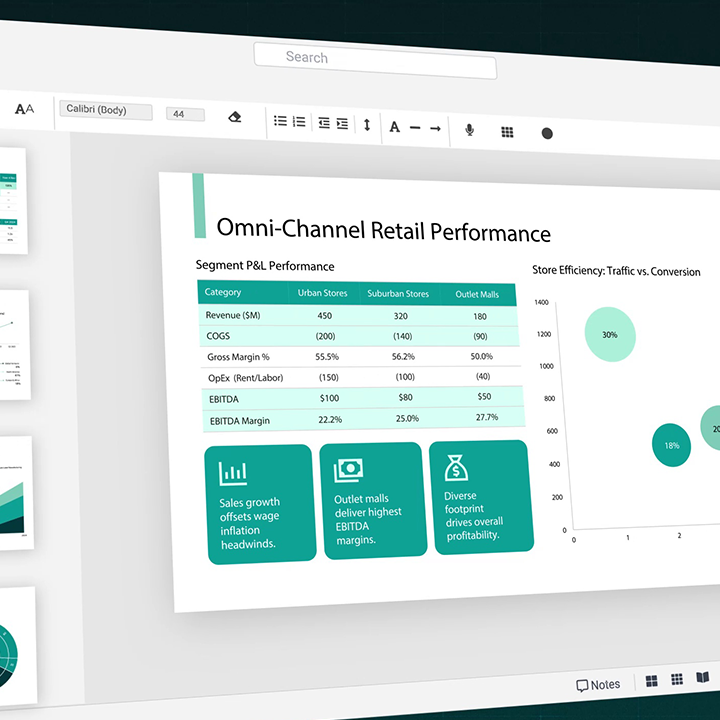Click the 56.2% gross margin cell
The height and width of the screenshot is (720, 720).
[x=403, y=356]
